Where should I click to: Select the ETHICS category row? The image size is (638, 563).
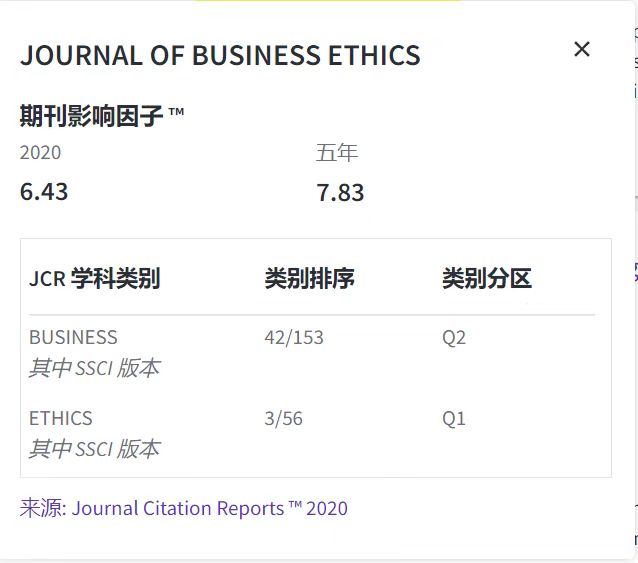(61, 418)
